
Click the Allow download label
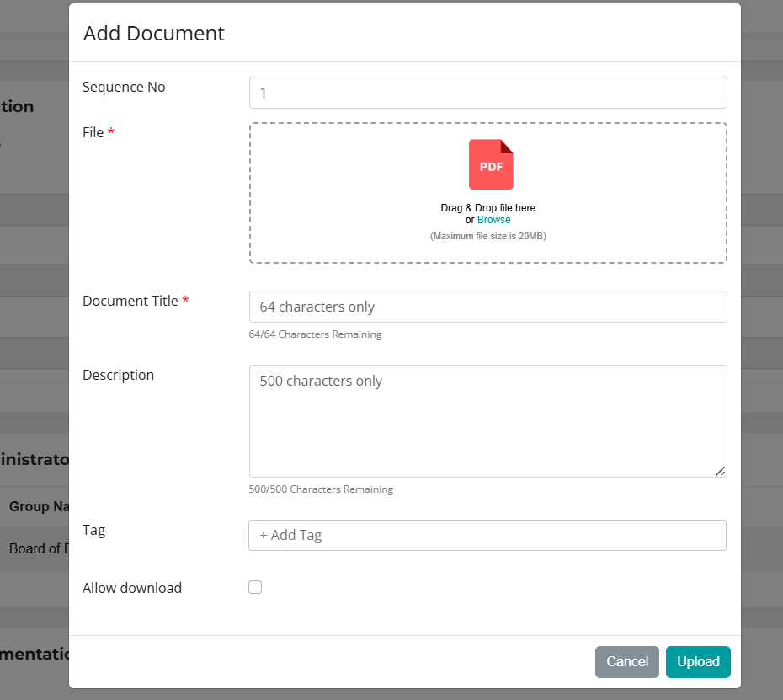click(x=132, y=588)
